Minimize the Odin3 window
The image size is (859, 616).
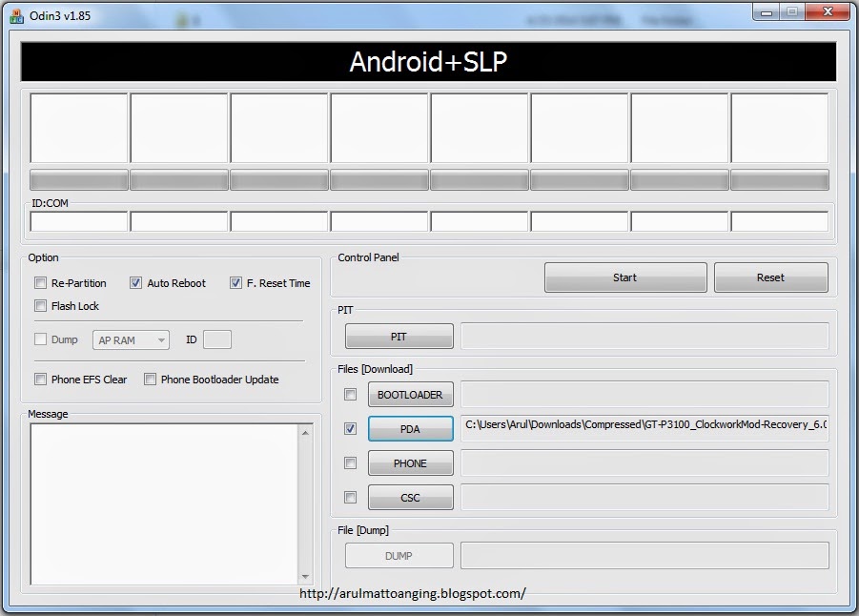pos(767,12)
